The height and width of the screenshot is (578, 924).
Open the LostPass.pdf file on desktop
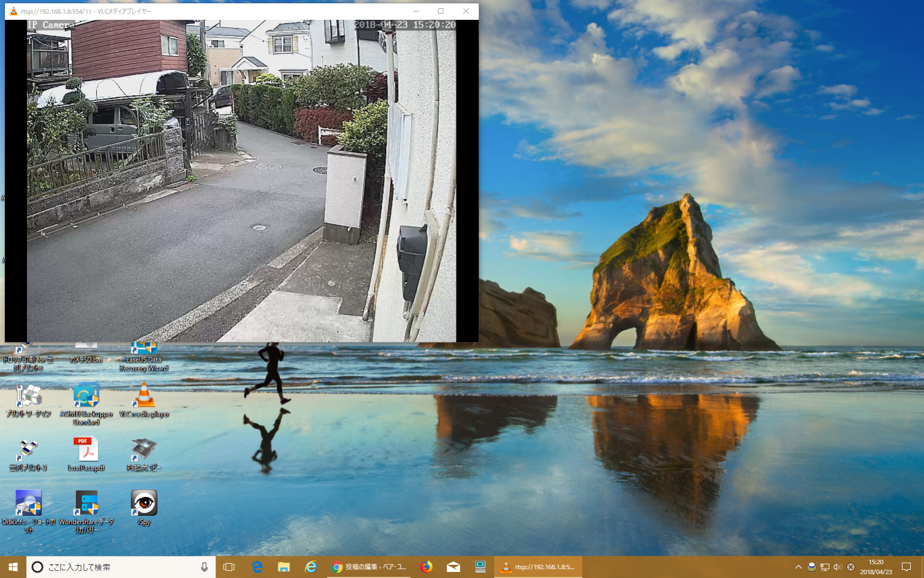tap(86, 450)
